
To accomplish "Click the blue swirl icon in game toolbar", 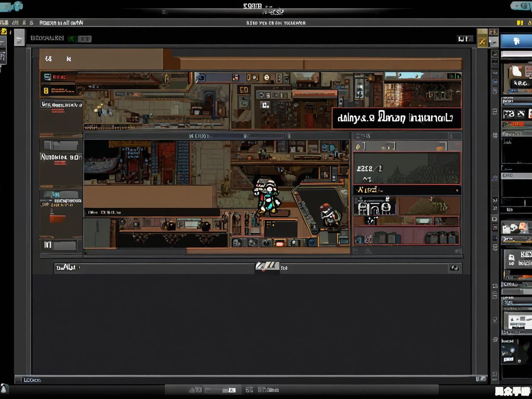I will (202, 78).
